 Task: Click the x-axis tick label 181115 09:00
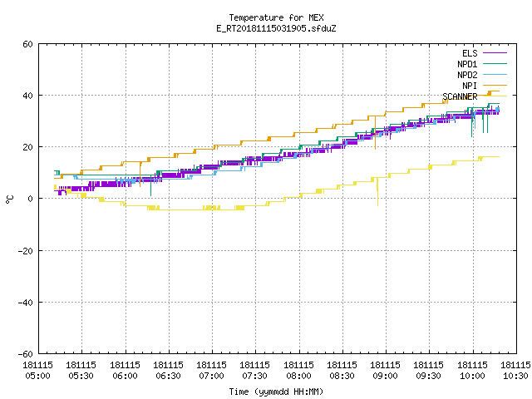coord(385,371)
